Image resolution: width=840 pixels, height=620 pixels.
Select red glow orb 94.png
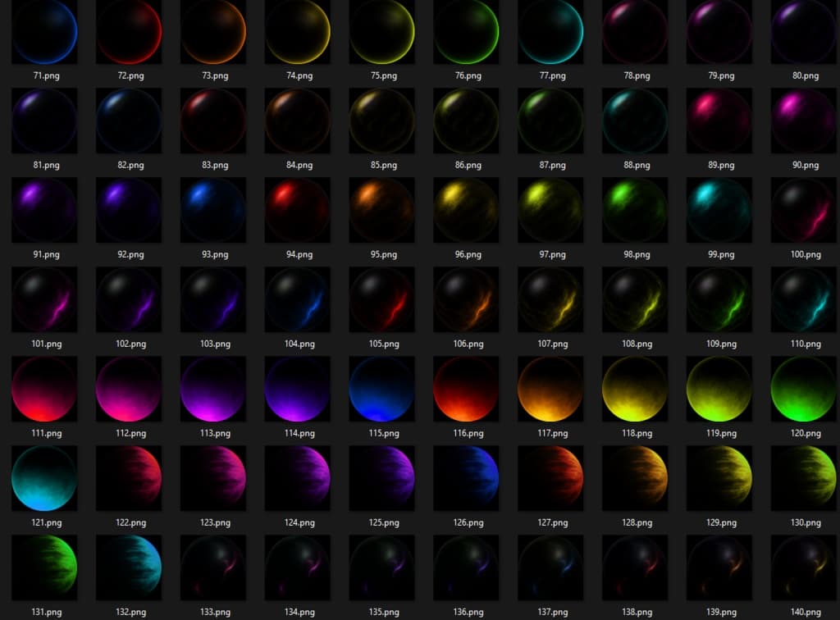coord(297,210)
